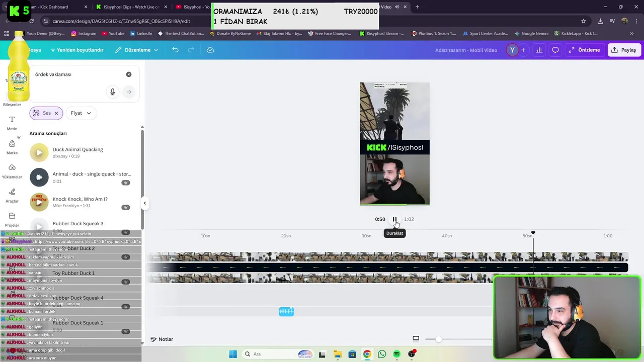Click the Y profile avatar
Image resolution: width=644 pixels, height=362 pixels.
512,50
